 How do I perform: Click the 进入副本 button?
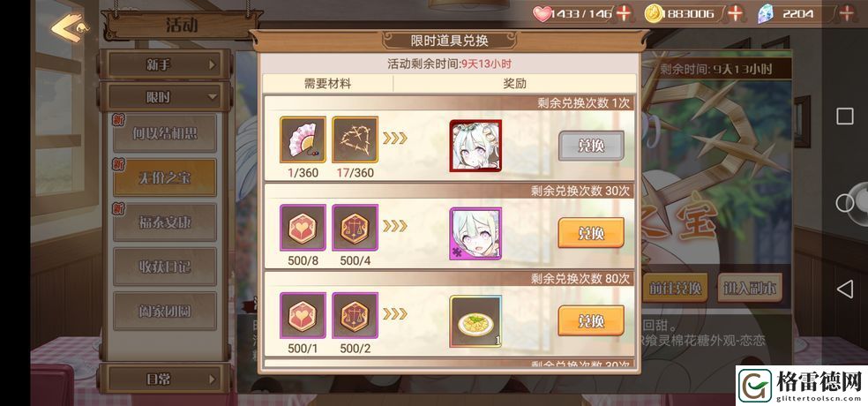click(x=750, y=288)
